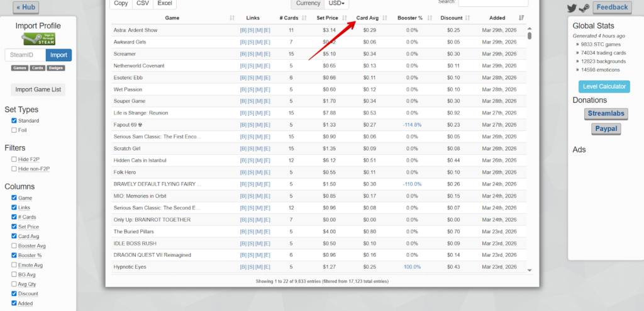Open [M] link for Screamer

258,54
